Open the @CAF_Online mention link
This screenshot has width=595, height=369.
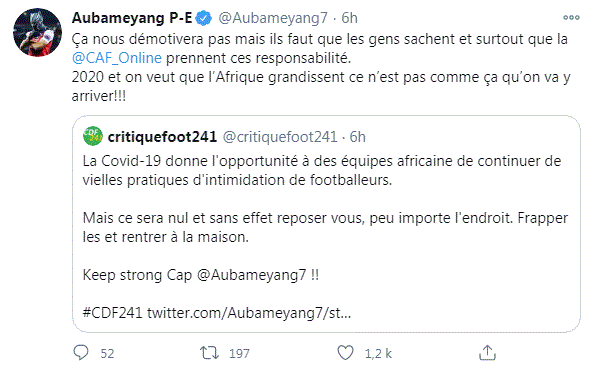coord(117,58)
